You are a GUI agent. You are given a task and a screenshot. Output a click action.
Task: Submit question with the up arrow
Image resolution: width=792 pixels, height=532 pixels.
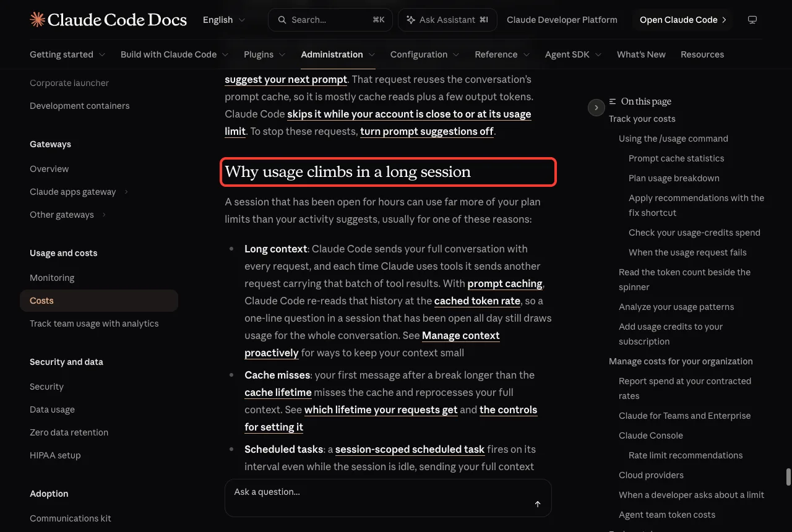point(538,504)
